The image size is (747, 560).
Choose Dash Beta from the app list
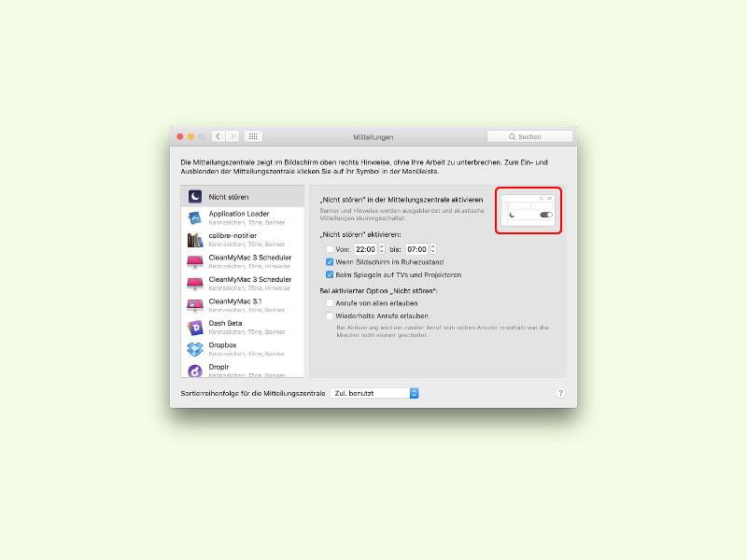[243, 328]
